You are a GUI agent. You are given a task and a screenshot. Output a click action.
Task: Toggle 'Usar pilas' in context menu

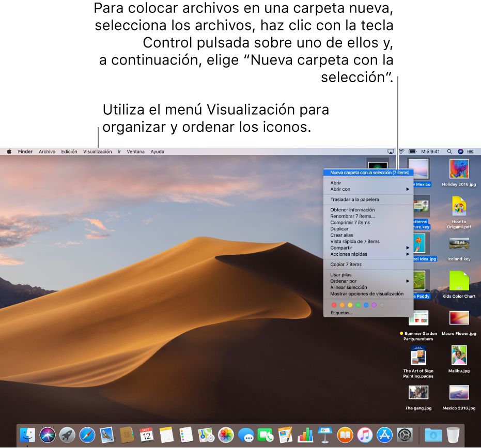(340, 275)
